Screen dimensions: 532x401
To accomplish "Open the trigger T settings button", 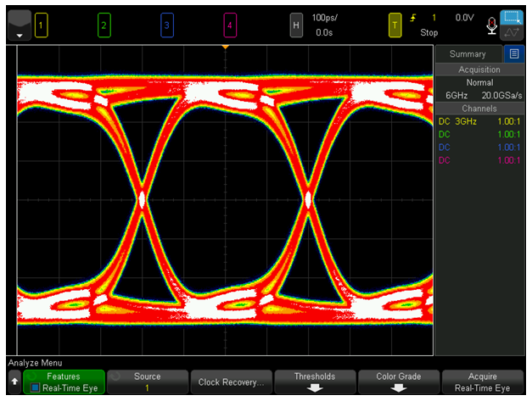I will [395, 25].
